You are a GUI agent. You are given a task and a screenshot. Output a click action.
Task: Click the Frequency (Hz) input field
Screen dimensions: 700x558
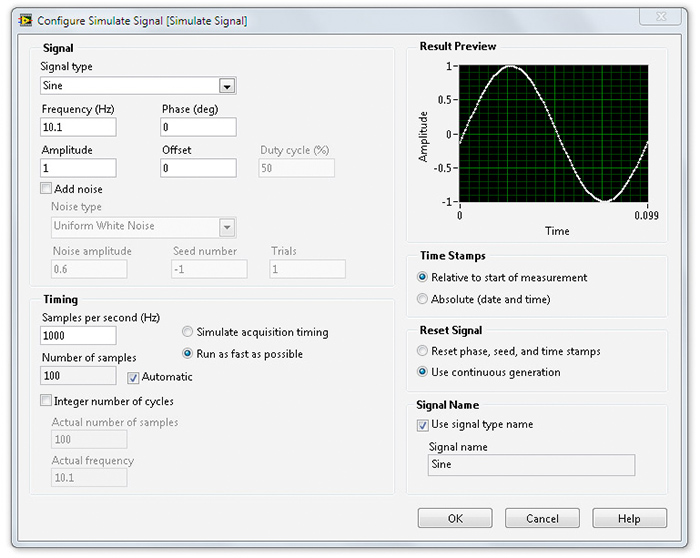coord(78,127)
